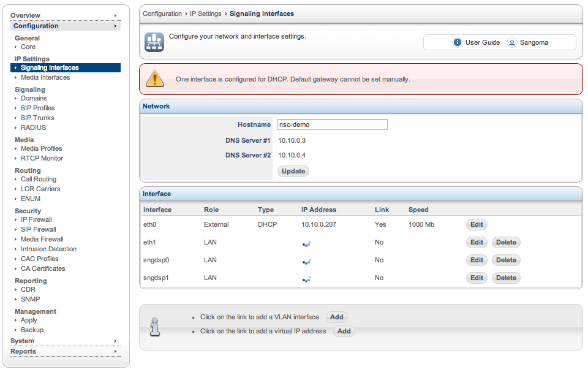The width and height of the screenshot is (588, 372).
Task: Click the loading dots icon in sngdsp0 row
Action: tap(307, 262)
